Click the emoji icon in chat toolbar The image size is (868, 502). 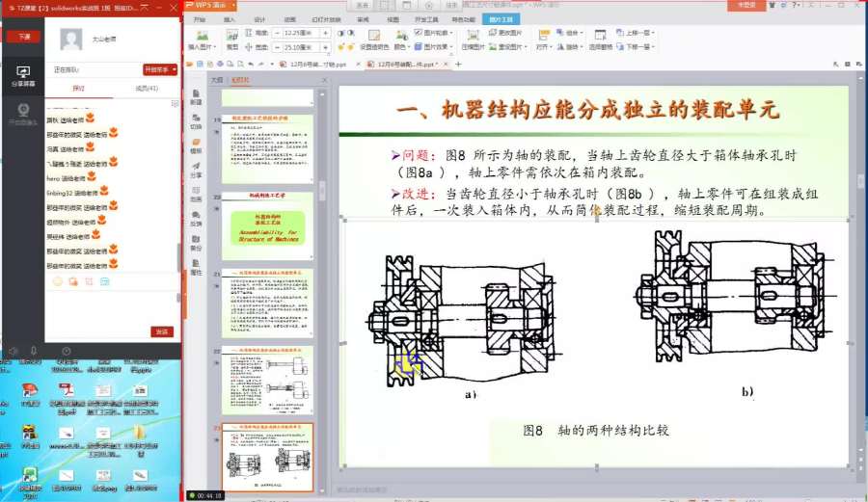tap(58, 282)
